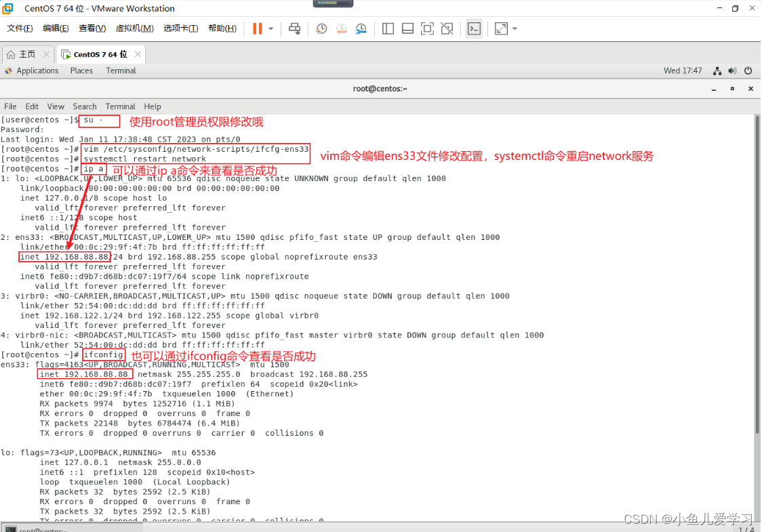Open the 帮助(H) menu

[x=222, y=28]
